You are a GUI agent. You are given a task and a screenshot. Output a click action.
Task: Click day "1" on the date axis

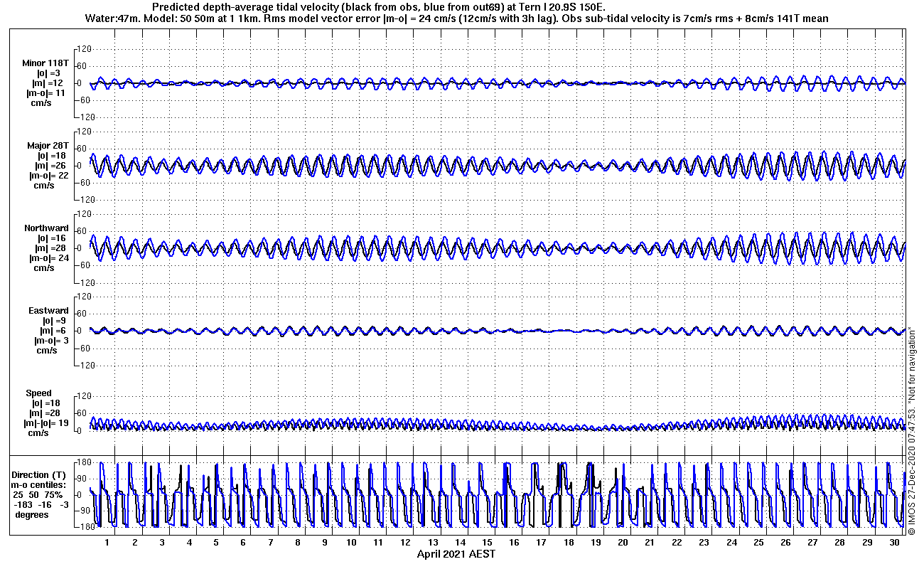[108, 543]
